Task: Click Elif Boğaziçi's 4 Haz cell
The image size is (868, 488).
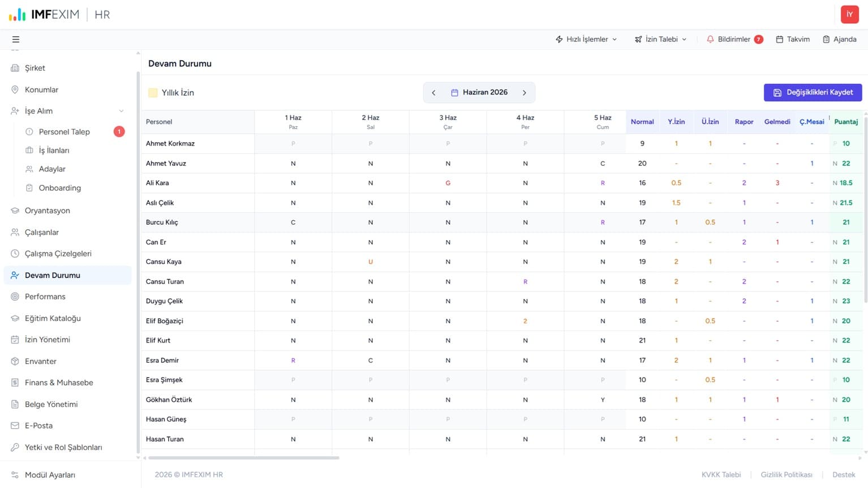Action: coord(525,321)
